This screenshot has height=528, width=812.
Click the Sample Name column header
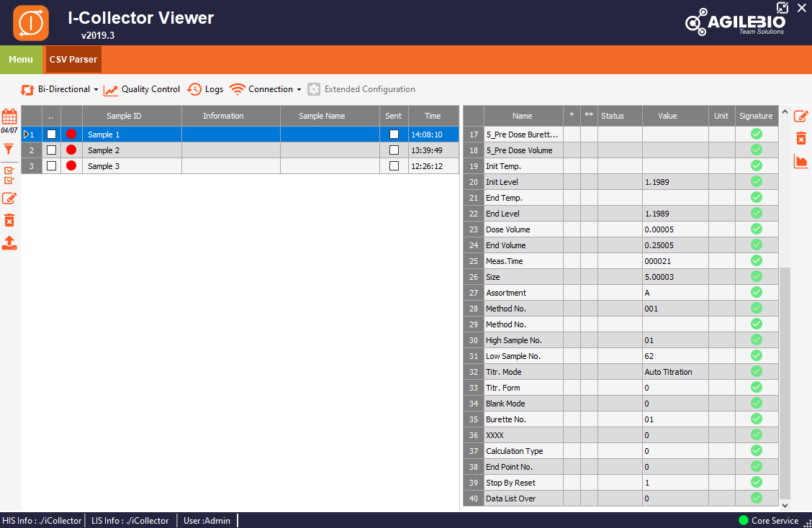coord(322,116)
